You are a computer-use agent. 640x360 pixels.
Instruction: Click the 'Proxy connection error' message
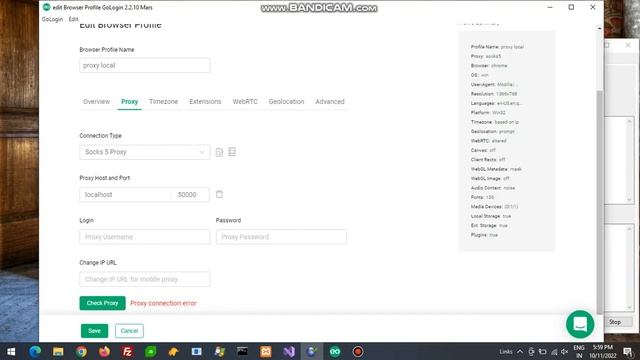pyautogui.click(x=163, y=303)
